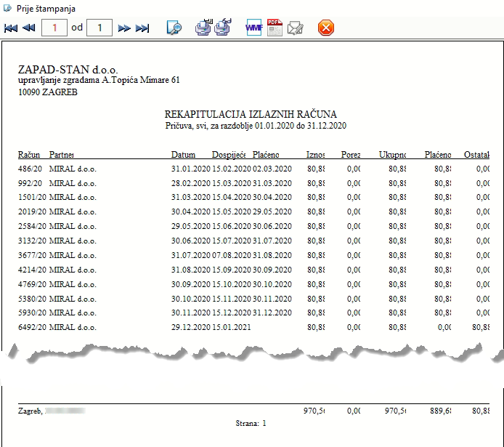Screen dimensions: 504x447
Task: Select invoice number 3677/20
Action: coord(32,255)
